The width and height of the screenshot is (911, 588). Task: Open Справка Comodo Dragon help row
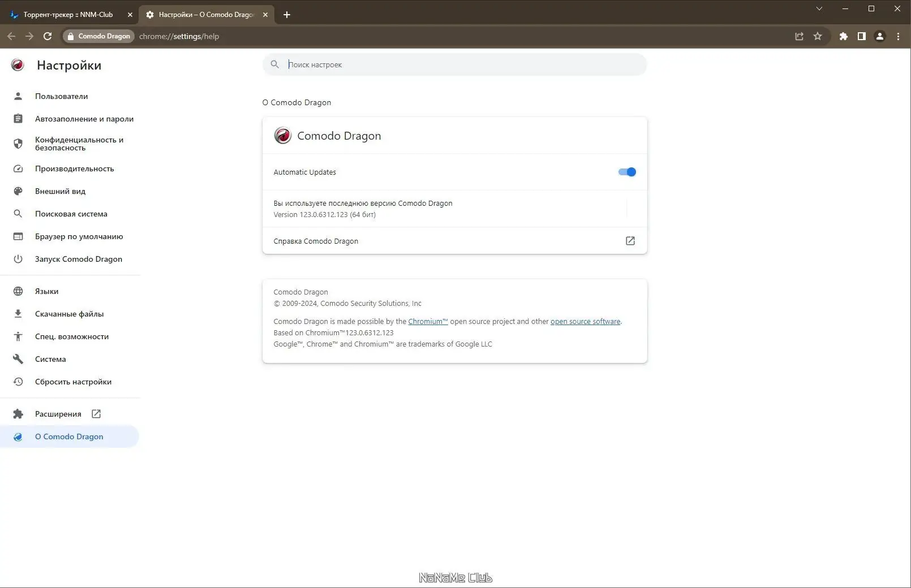pos(454,241)
